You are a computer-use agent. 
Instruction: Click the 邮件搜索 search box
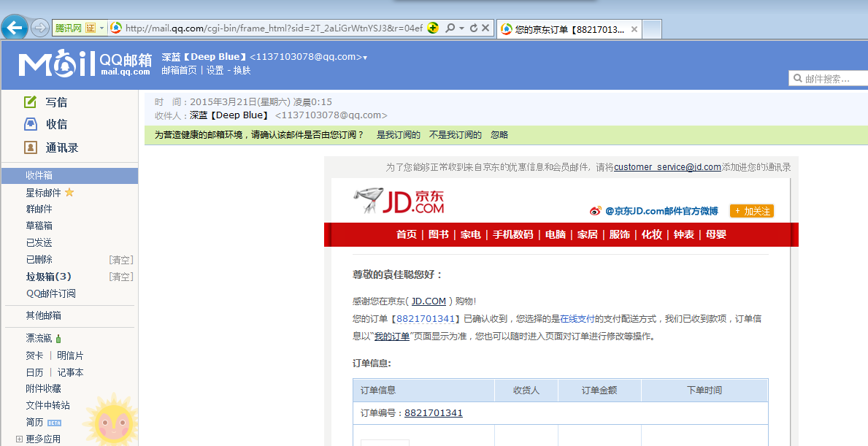click(x=828, y=79)
